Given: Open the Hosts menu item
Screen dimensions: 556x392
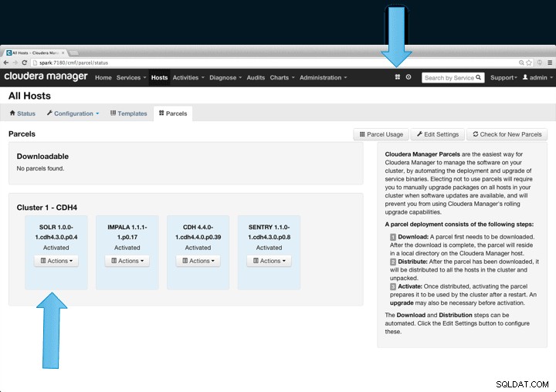Looking at the screenshot, I should [159, 78].
